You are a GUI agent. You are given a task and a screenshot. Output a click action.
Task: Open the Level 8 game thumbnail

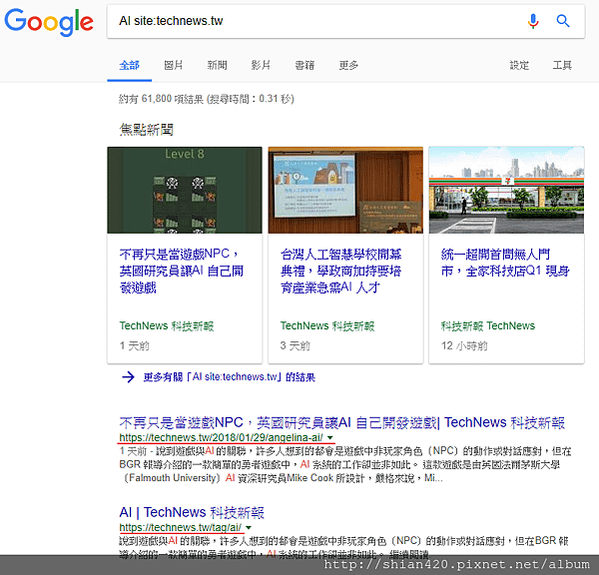(185, 190)
